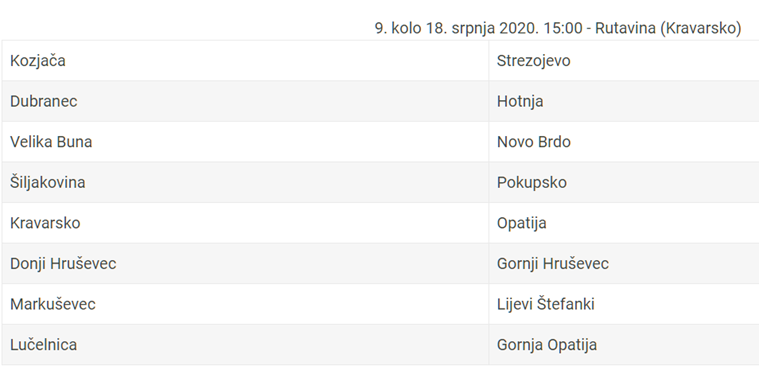Click the Lučelnica table cell
Viewport: 760px width, 374px height.
245,345
